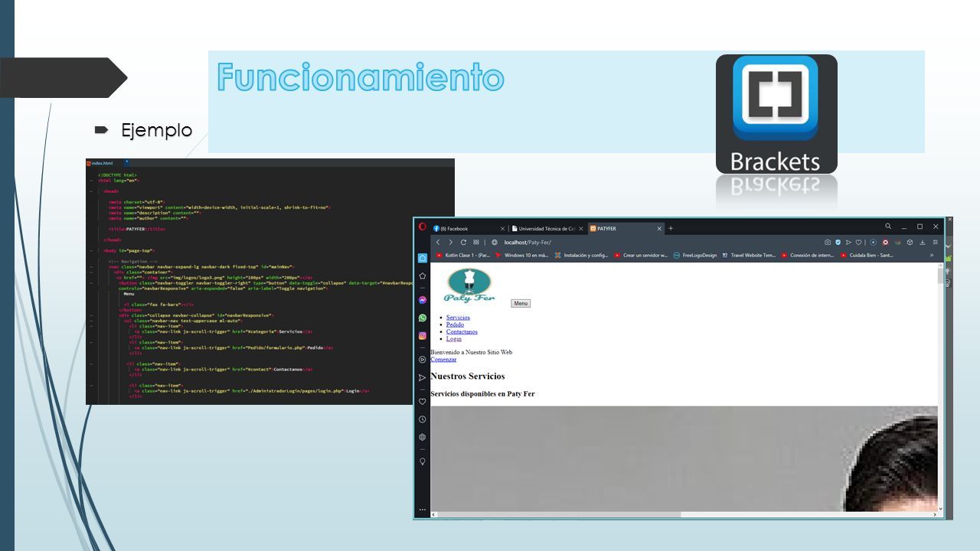Viewport: 980px width, 551px height.
Task: Click the Paty Fer logo image
Action: (469, 285)
